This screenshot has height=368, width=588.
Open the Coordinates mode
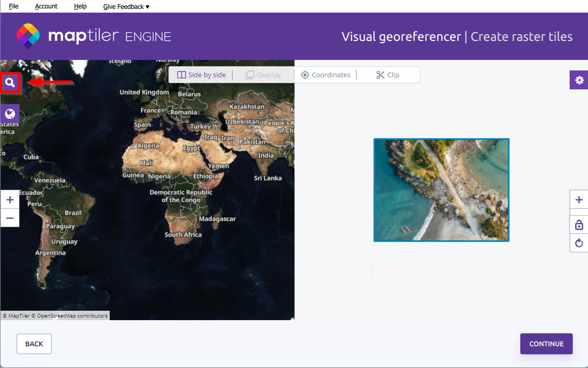[x=325, y=75]
